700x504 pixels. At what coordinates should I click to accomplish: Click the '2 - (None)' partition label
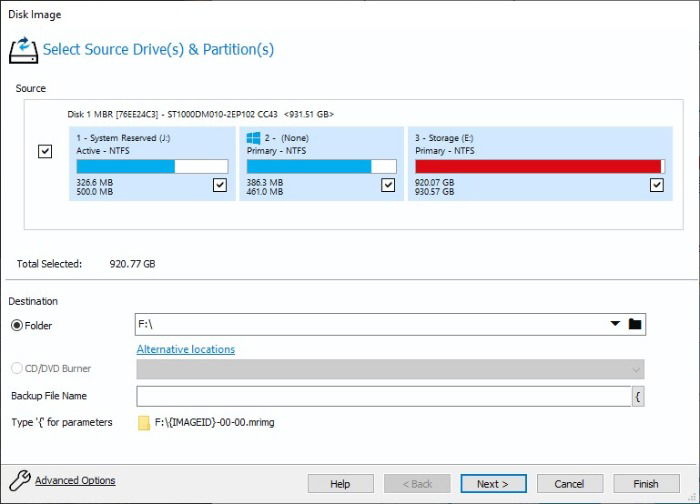(x=287, y=138)
